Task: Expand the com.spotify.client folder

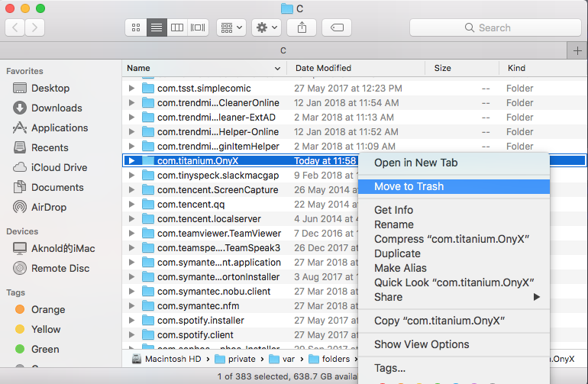Action: [131, 335]
